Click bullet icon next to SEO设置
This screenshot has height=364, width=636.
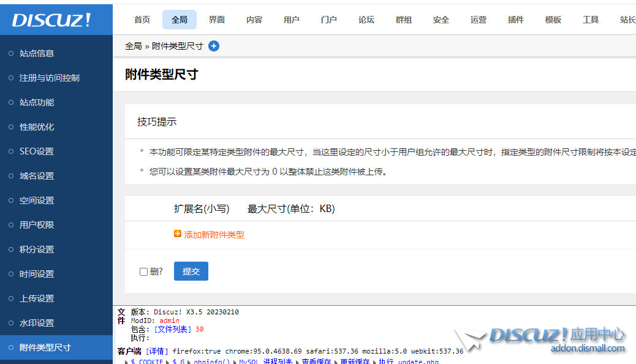tap(11, 151)
